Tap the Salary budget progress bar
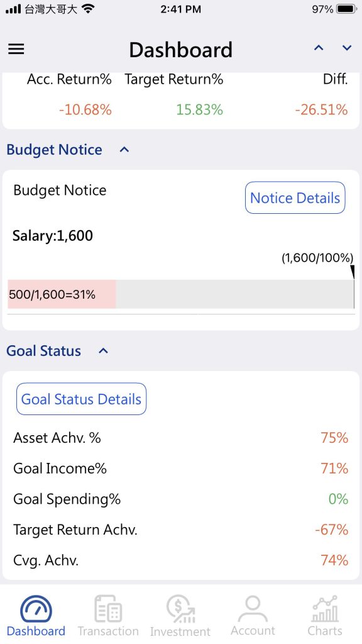 (181, 294)
